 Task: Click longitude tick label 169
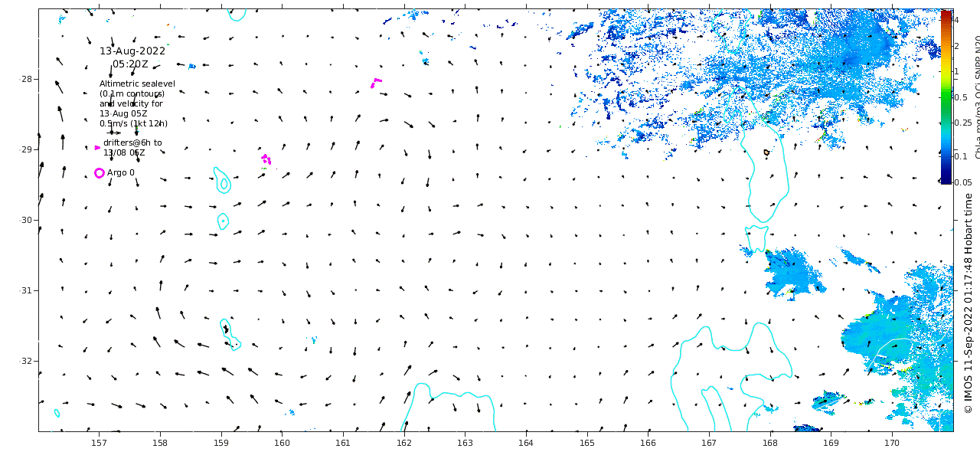(831, 443)
